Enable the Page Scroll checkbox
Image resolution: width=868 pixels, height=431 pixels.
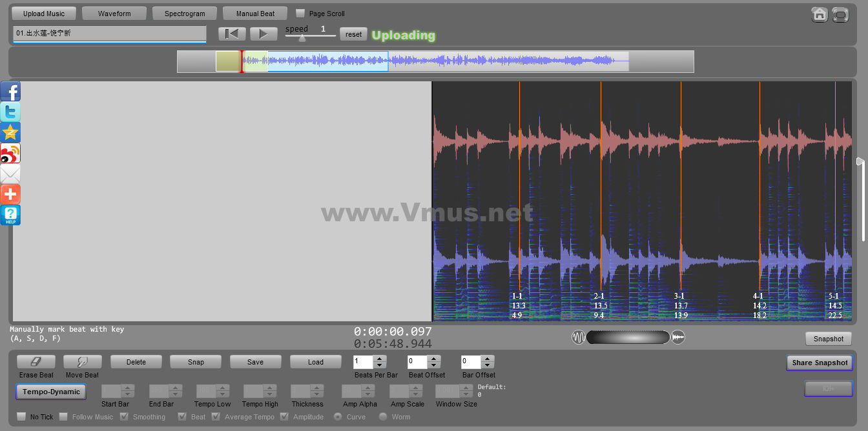point(300,13)
